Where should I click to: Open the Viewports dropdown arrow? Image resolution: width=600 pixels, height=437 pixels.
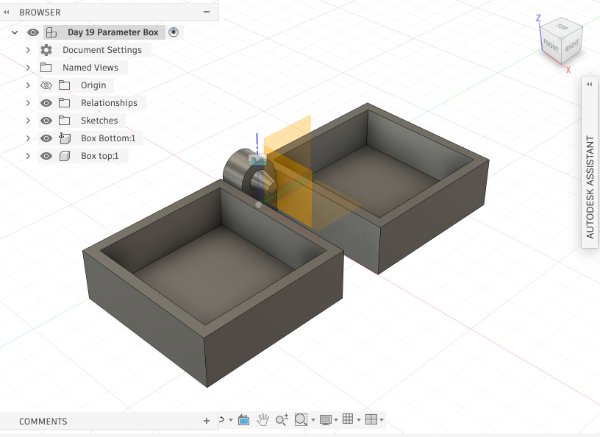point(382,420)
